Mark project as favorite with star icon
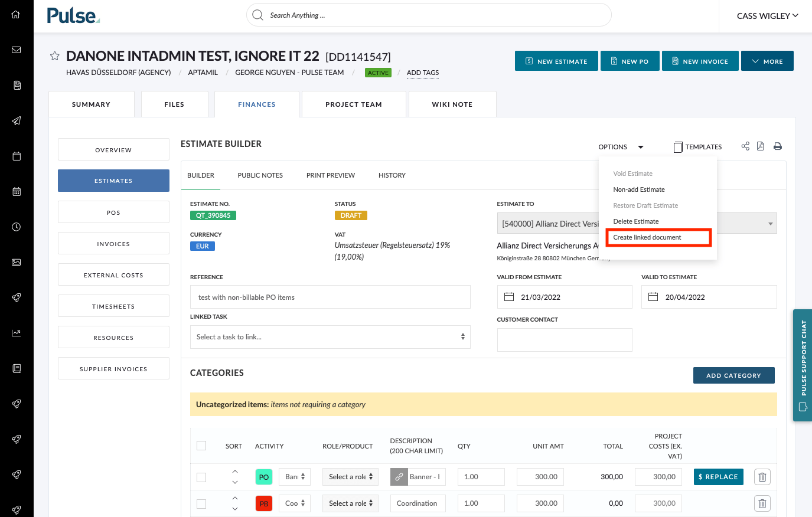 click(55, 56)
